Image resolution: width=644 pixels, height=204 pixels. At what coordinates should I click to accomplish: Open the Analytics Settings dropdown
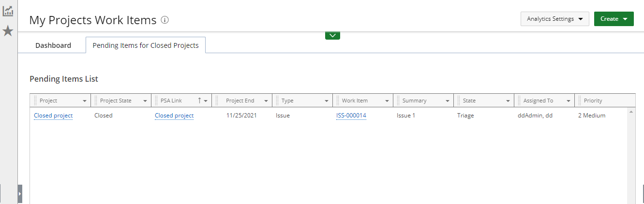point(554,19)
